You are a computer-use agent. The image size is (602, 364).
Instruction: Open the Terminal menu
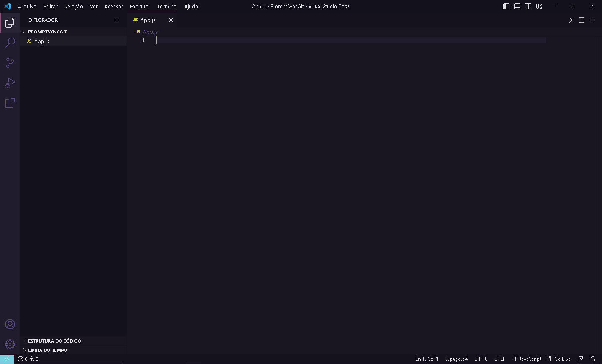(167, 6)
